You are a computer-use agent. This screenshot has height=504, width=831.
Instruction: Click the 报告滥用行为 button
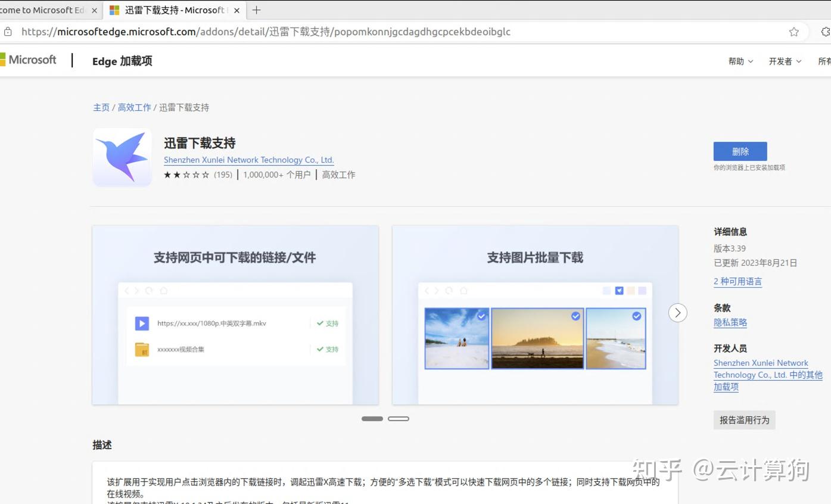[x=745, y=420]
